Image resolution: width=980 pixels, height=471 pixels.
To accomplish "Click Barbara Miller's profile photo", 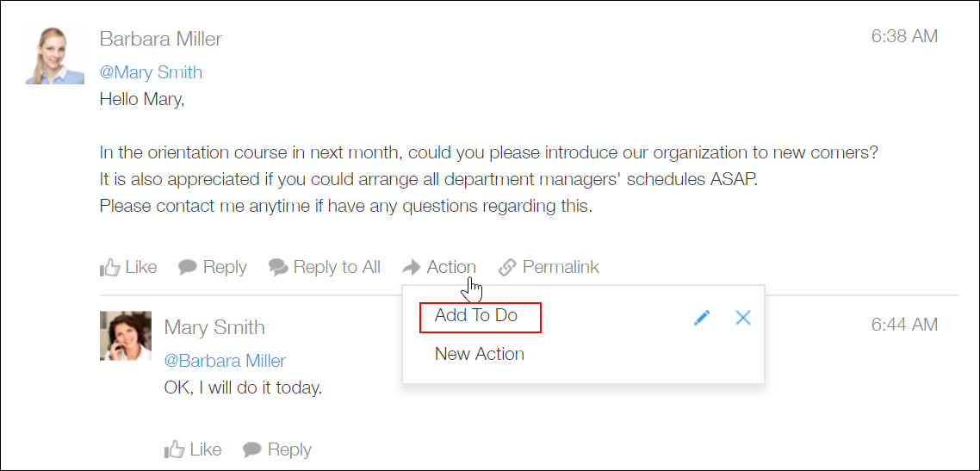I will [54, 54].
